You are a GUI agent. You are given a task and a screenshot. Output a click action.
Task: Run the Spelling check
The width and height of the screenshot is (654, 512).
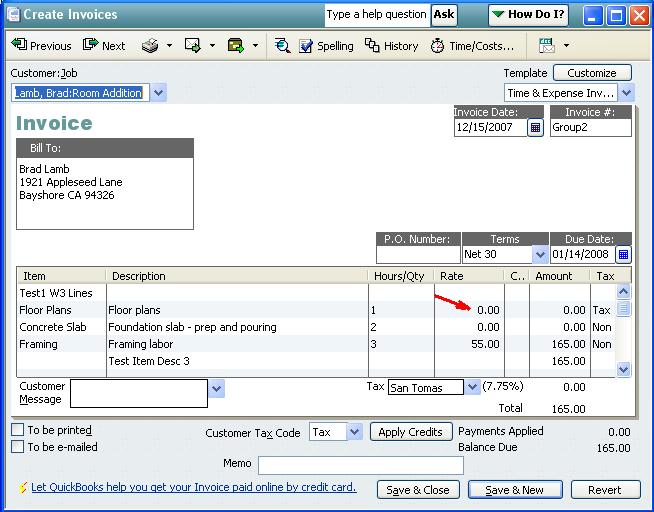[x=326, y=46]
